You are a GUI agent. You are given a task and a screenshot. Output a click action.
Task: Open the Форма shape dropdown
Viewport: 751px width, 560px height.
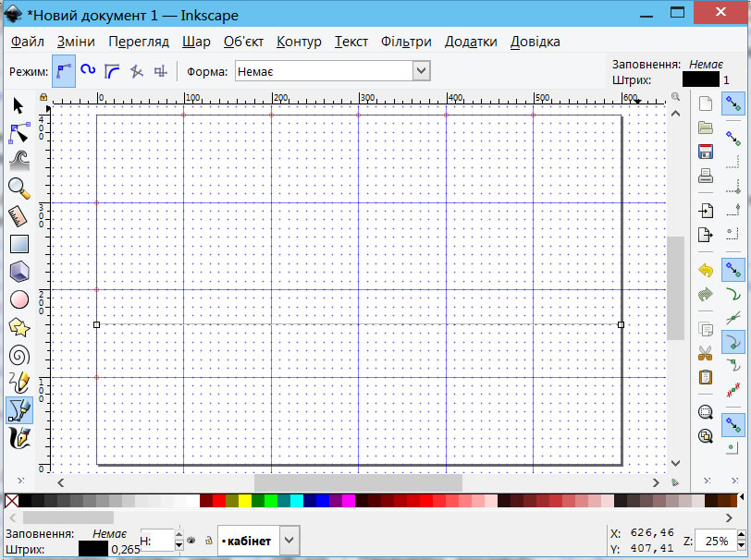(x=422, y=70)
